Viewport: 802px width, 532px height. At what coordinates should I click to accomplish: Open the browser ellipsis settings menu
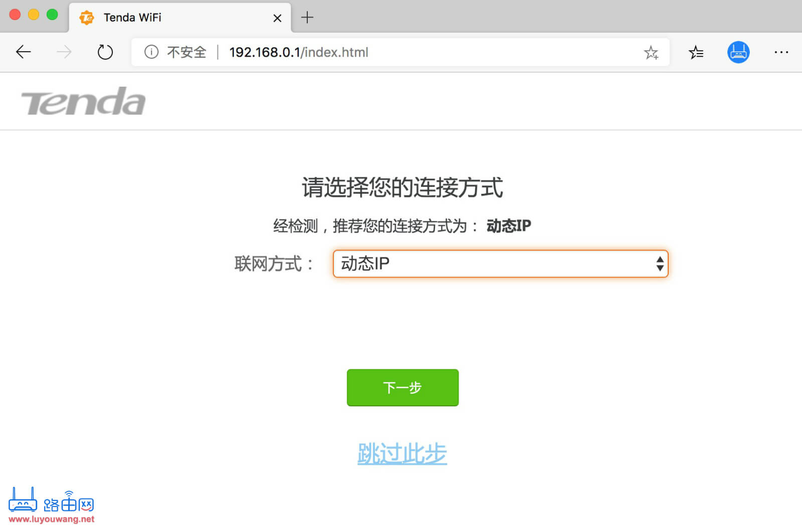781,52
